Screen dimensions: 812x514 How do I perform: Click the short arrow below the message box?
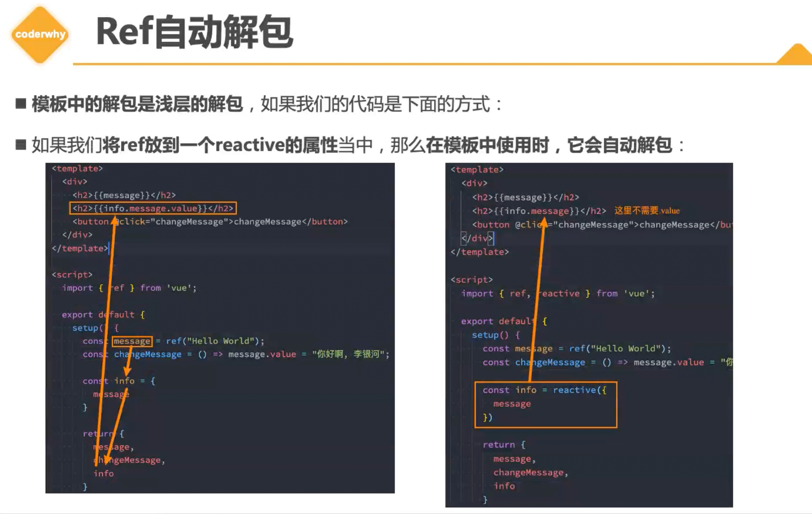(128, 370)
